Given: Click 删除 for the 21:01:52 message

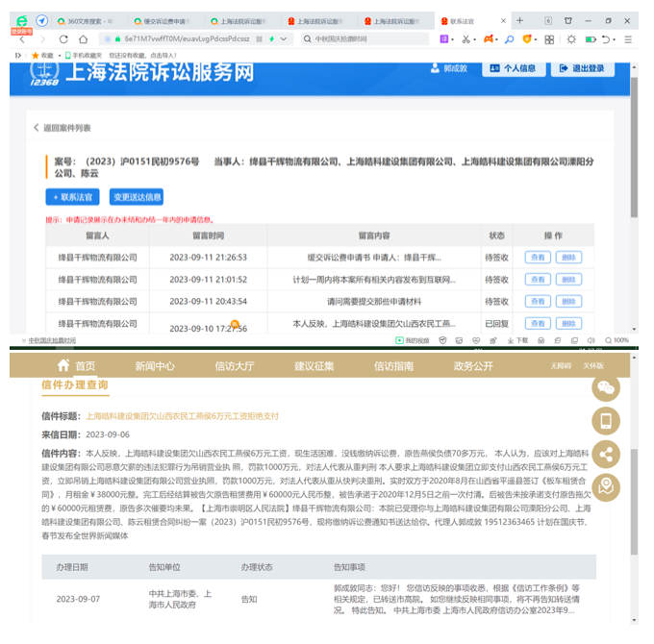Looking at the screenshot, I should click(x=568, y=280).
